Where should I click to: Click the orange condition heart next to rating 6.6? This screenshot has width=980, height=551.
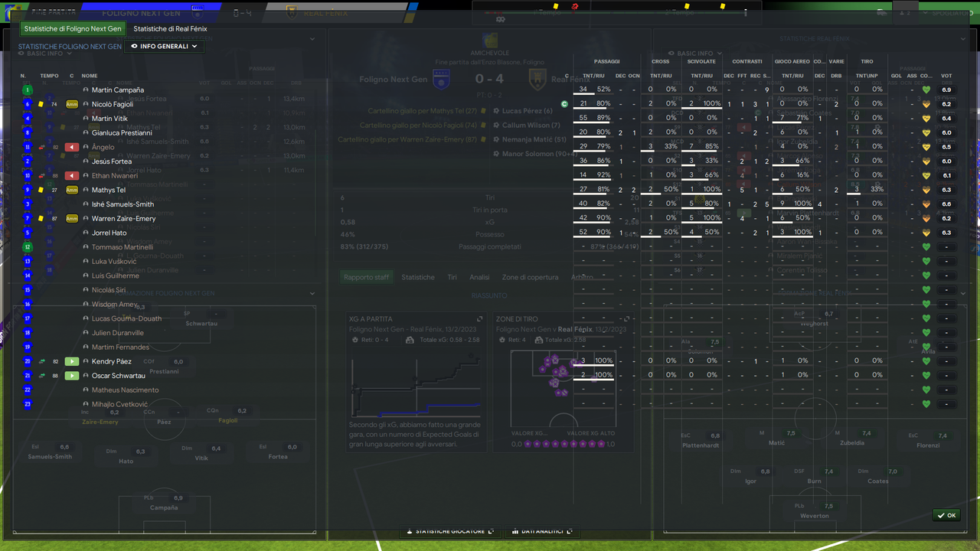coord(926,204)
